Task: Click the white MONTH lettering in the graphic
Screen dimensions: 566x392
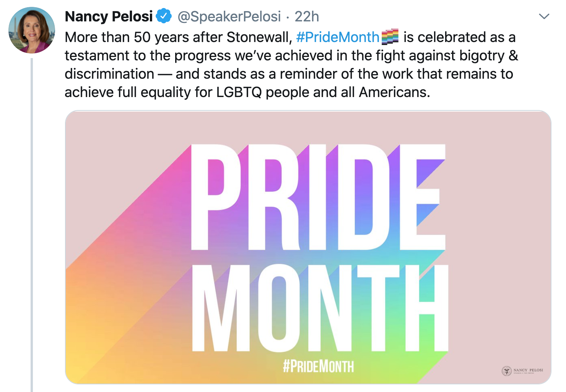Action: [x=320, y=308]
